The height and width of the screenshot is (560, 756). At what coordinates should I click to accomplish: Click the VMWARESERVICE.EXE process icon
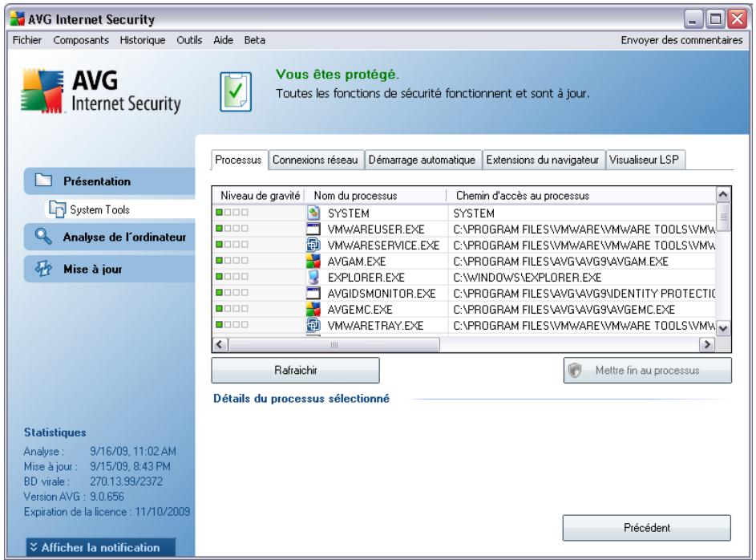[x=313, y=245]
